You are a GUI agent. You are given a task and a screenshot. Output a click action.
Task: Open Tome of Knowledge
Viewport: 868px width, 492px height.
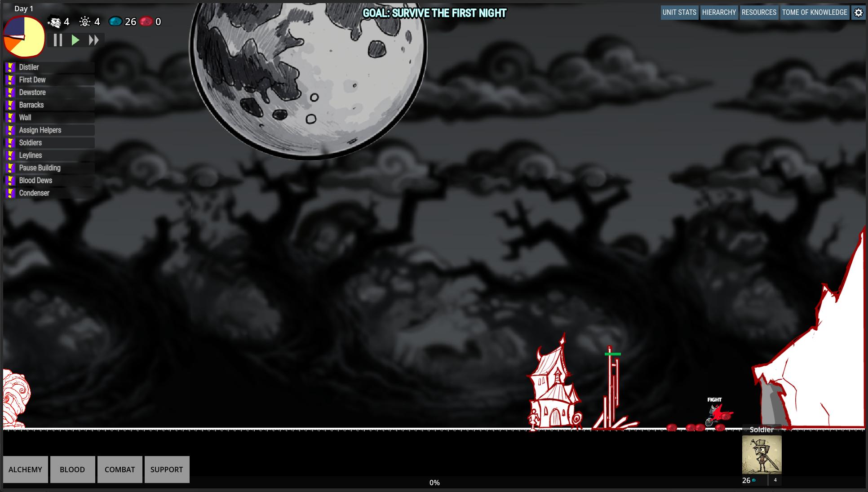click(814, 13)
